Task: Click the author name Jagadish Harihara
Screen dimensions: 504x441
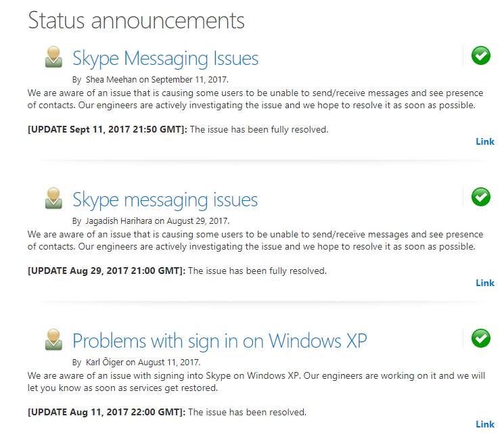Action: point(118,220)
